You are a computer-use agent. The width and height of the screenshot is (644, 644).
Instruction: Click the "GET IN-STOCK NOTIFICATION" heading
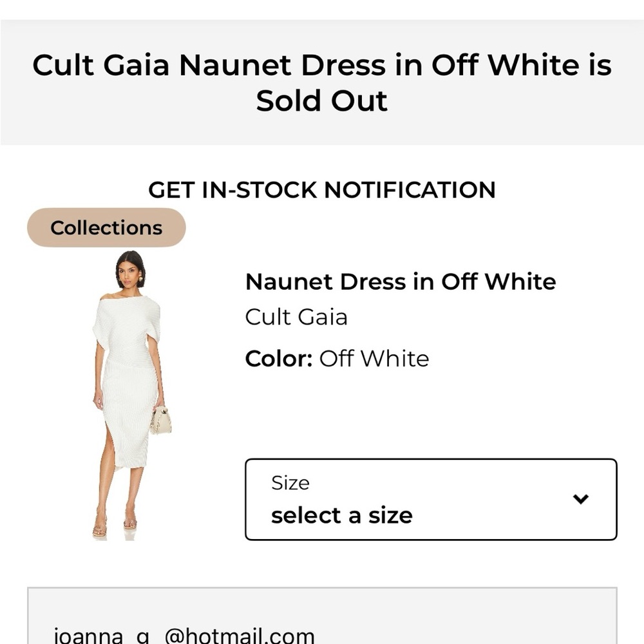pyautogui.click(x=321, y=190)
